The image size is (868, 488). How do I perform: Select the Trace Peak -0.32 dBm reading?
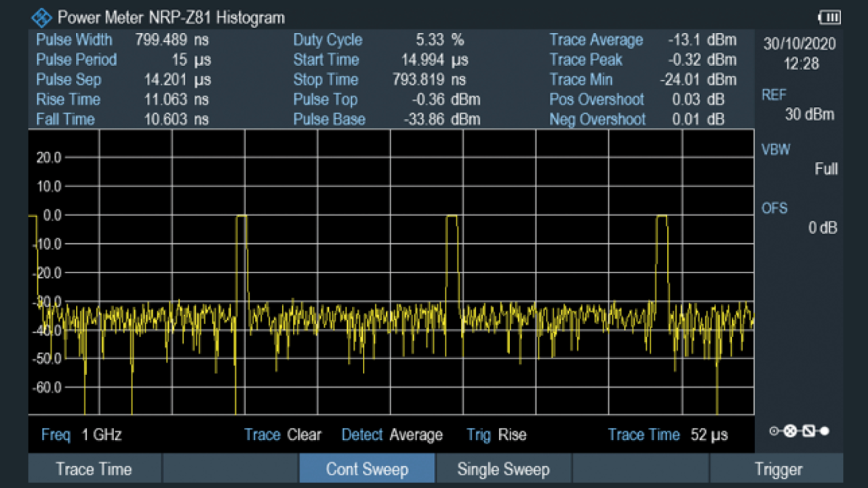tap(643, 60)
